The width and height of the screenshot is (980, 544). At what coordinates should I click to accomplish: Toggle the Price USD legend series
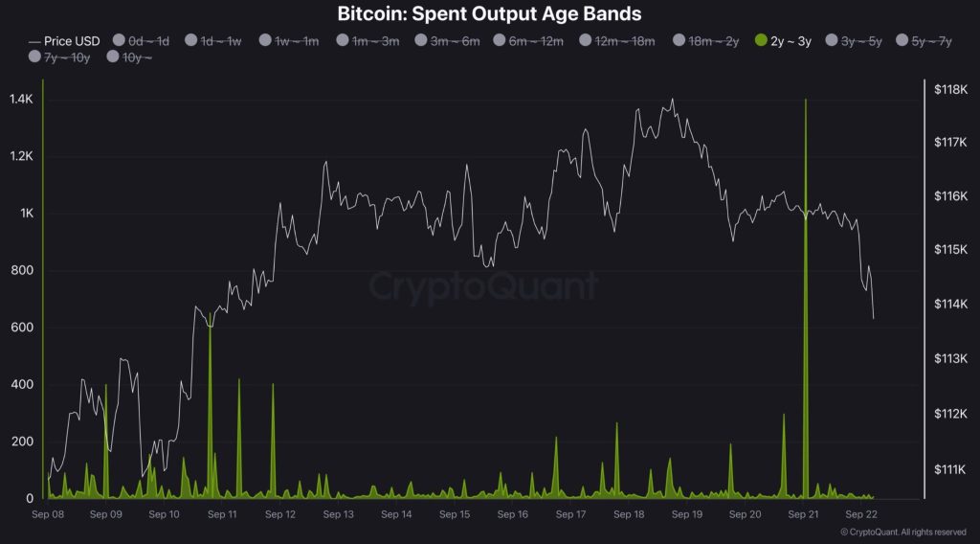click(x=64, y=41)
